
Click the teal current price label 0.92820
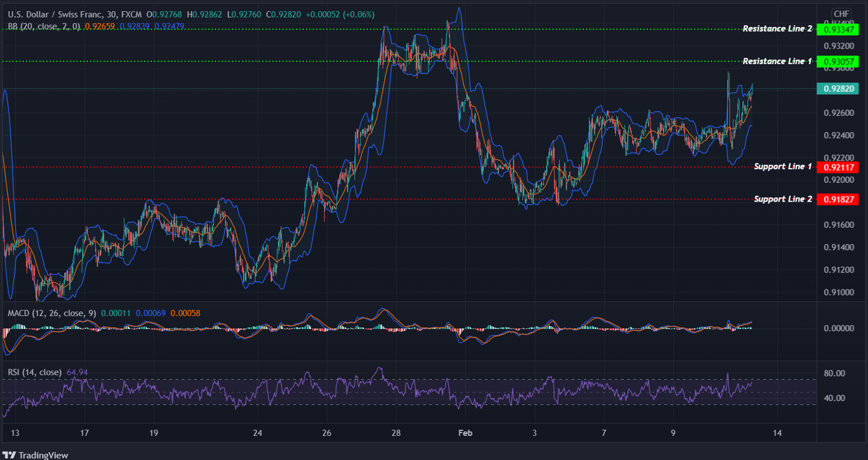point(838,89)
